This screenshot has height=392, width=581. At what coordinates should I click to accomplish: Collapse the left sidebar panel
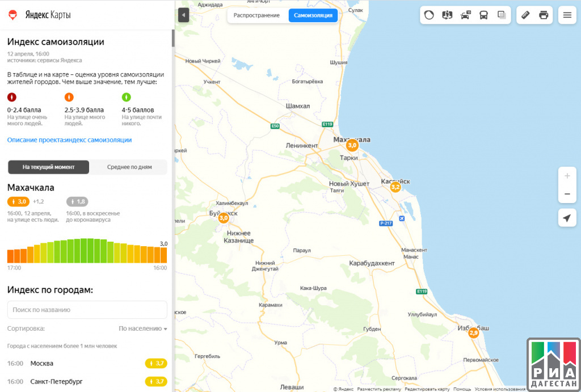click(x=183, y=15)
